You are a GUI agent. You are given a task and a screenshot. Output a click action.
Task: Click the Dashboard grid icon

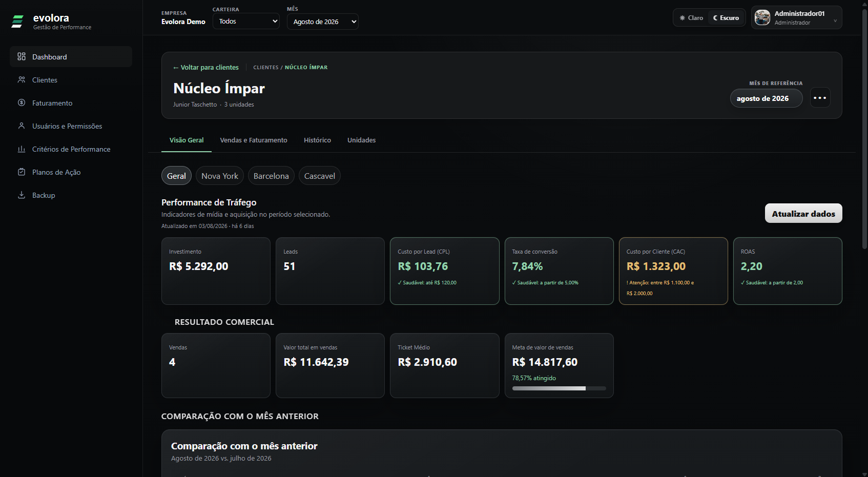(x=22, y=56)
